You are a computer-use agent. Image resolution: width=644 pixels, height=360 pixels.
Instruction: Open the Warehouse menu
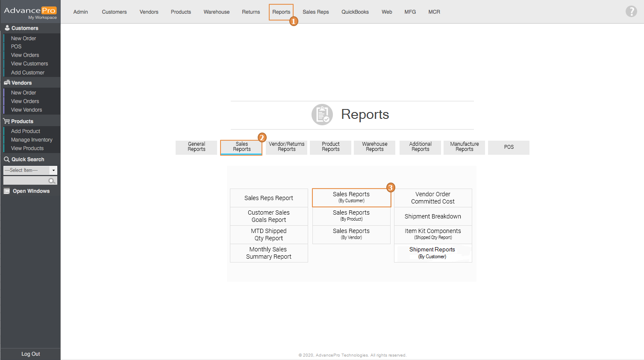pyautogui.click(x=216, y=12)
